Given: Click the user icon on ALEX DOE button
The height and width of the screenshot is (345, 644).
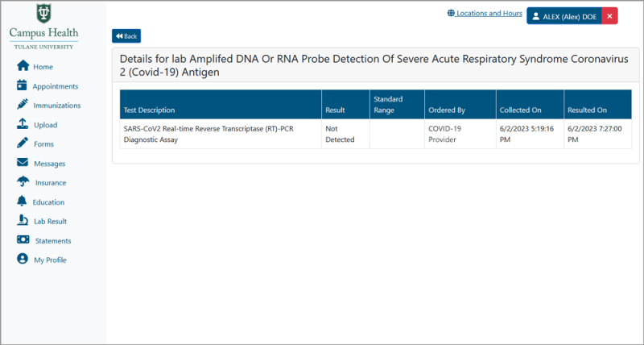Looking at the screenshot, I should coord(535,16).
